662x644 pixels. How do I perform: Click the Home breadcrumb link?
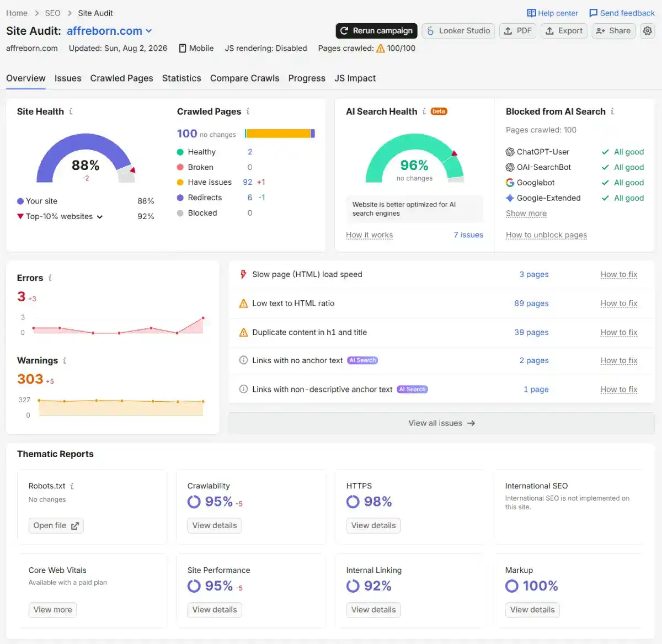tap(17, 13)
